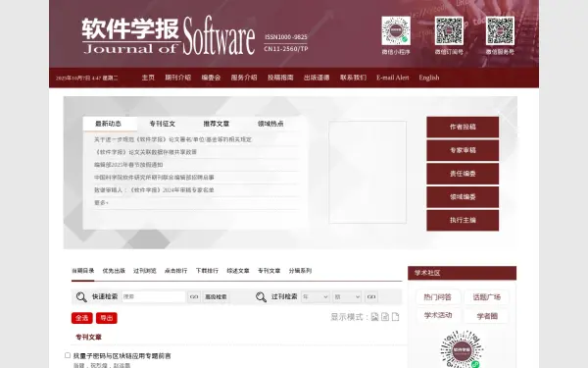This screenshot has width=588, height=368.
Task: Tick checkbox for 抗量子密码与区块链应用专题前言
Action: [68, 355]
